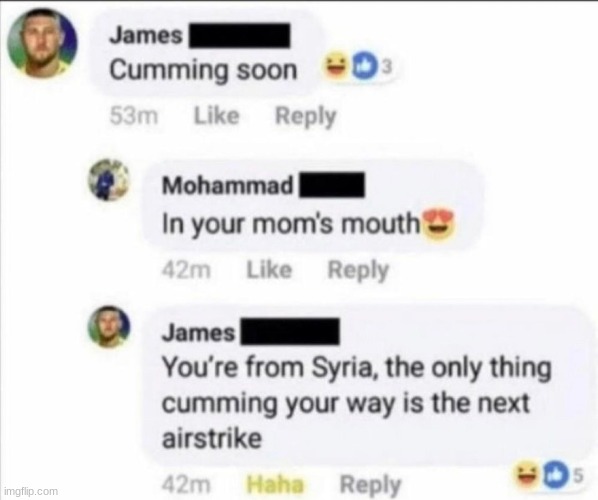Reply to the "Cumming soon" comment
The height and width of the screenshot is (500, 598).
point(305,116)
